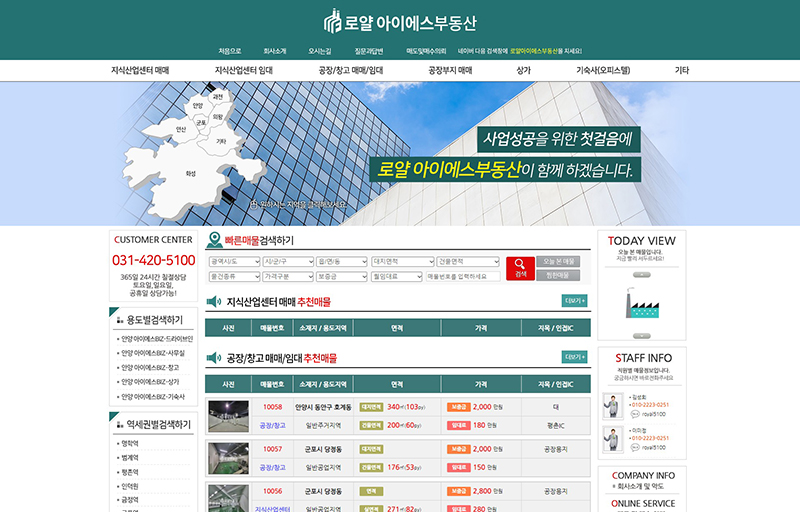Viewport: 800px width, 512px height.
Task: Select 안양 아이에스BIZ-드라이브인 in sidebar
Action: [157, 339]
